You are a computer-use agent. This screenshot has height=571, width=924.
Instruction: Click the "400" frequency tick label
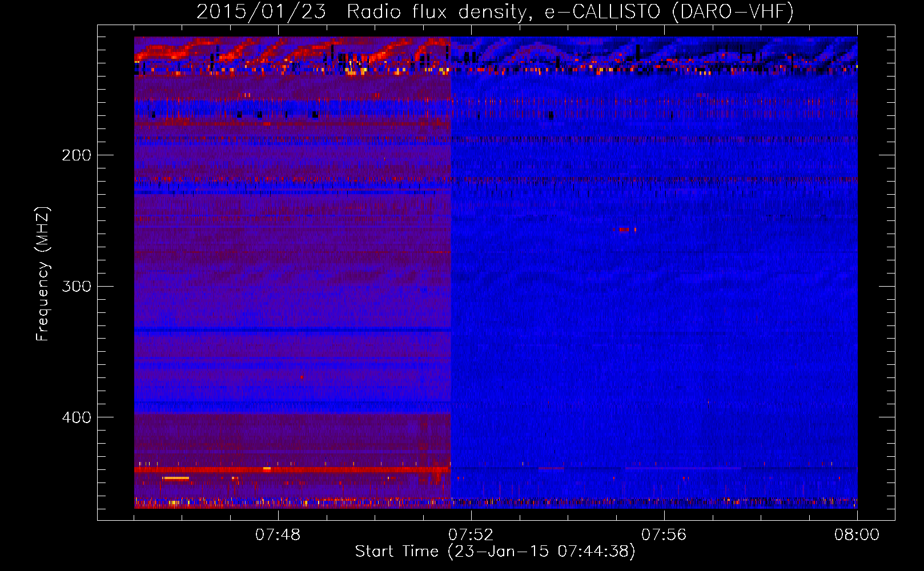[x=77, y=417]
